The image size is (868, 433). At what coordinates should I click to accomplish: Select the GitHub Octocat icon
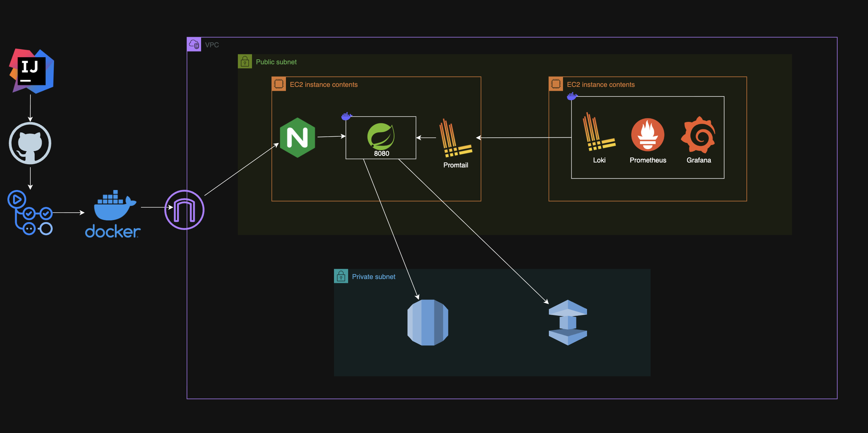click(30, 143)
